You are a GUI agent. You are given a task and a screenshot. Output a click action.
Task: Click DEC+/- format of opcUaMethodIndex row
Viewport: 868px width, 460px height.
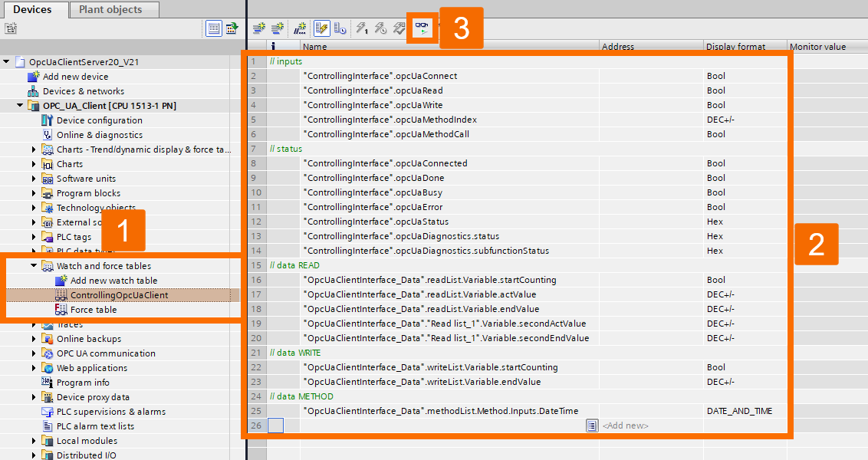[x=745, y=120]
